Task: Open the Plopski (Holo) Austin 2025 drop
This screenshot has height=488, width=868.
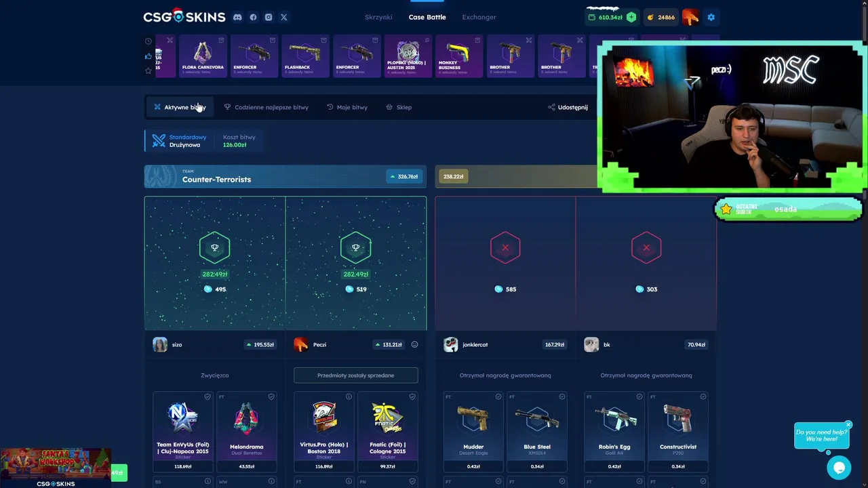Action: (408, 56)
